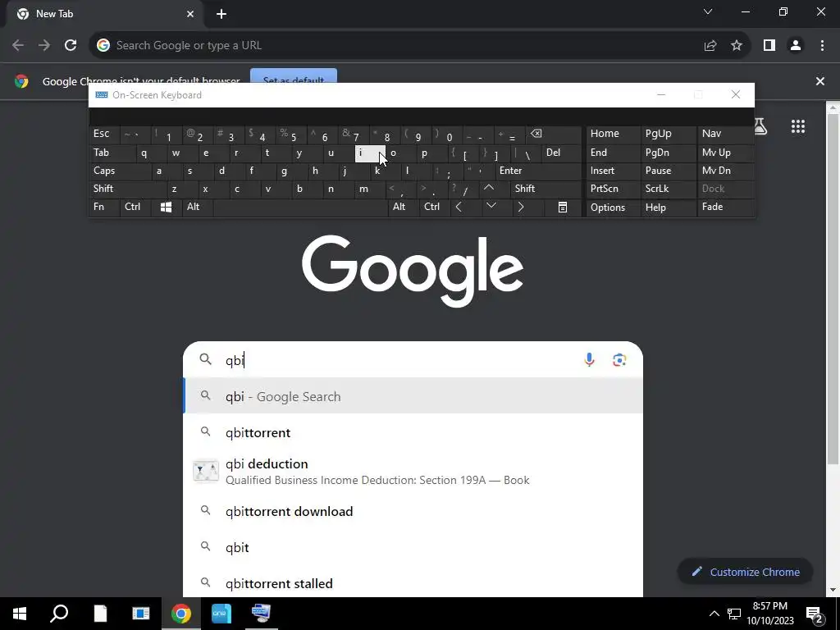Toggle right Shift key on on-screen keyboard

(546, 189)
